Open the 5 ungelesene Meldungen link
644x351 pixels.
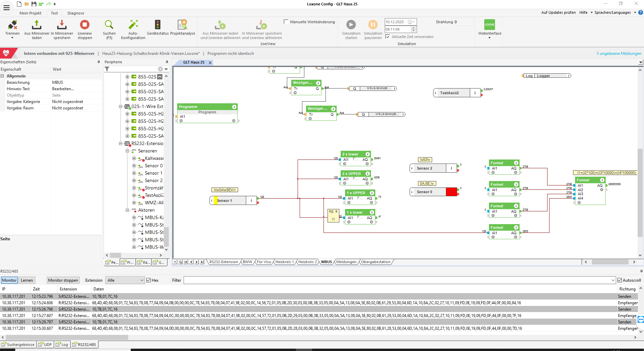coord(618,54)
